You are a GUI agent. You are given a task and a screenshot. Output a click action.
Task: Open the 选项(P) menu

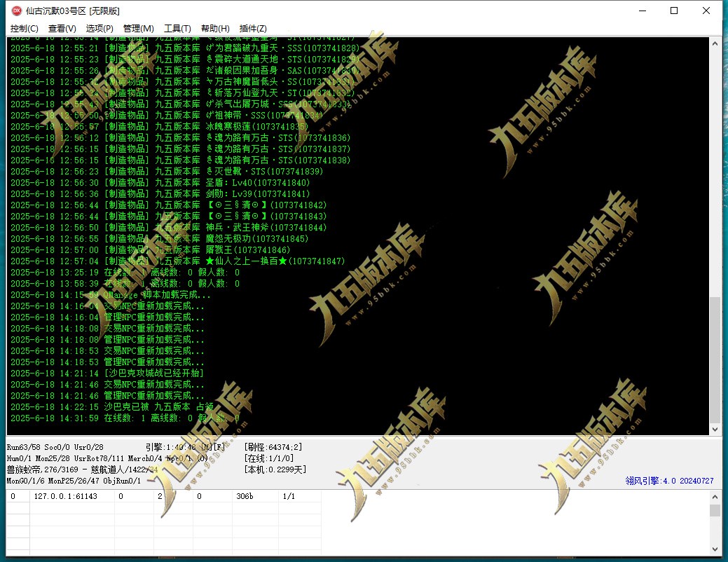coord(99,28)
